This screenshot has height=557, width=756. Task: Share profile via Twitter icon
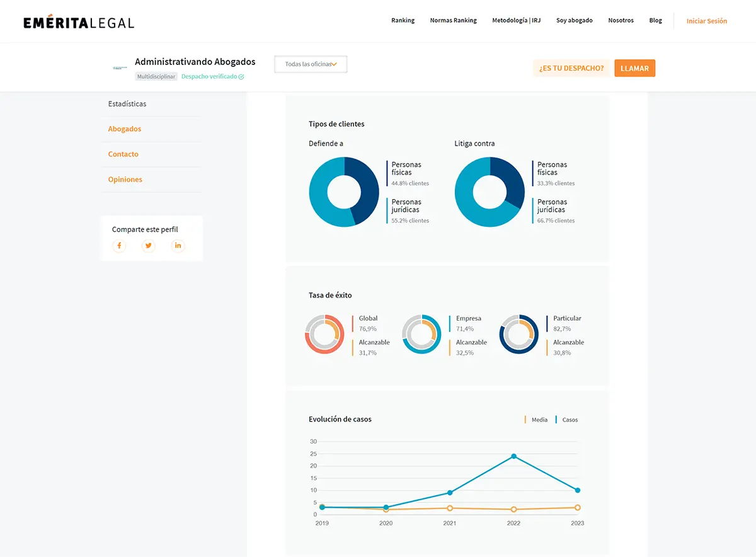(x=149, y=246)
